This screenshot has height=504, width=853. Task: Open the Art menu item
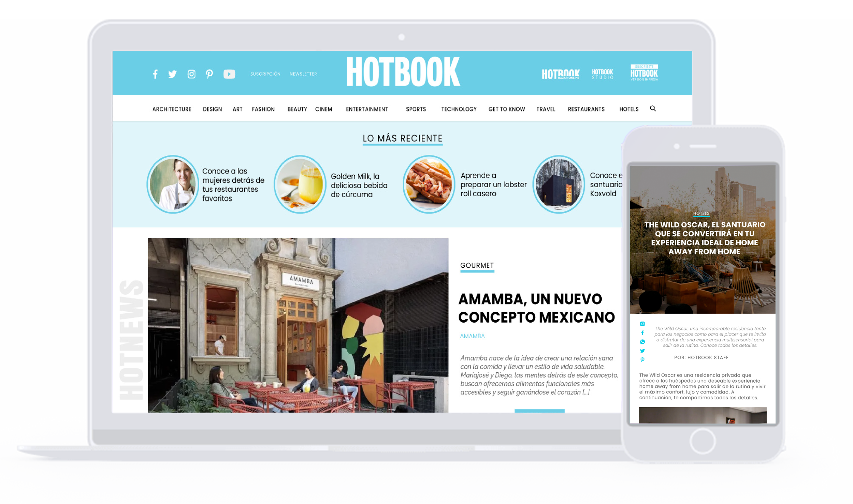237,109
